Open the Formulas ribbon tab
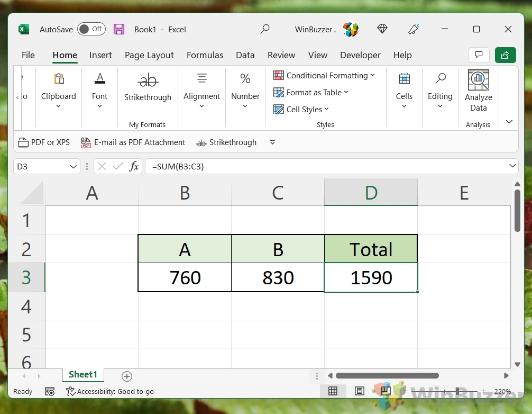 click(205, 55)
